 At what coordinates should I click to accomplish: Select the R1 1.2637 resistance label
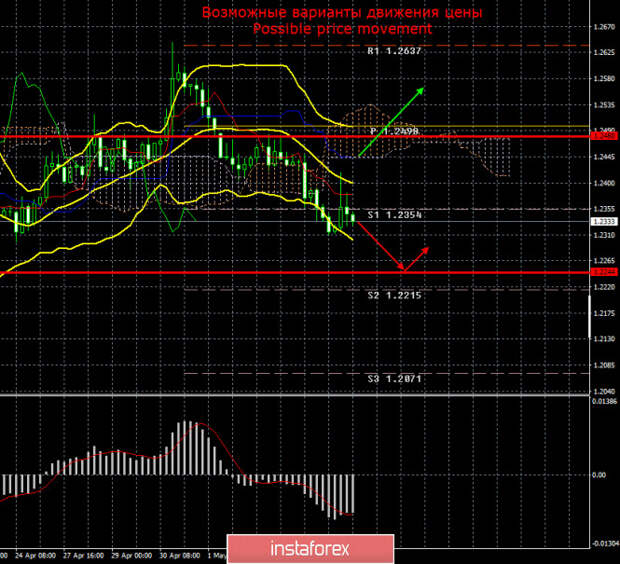(394, 51)
